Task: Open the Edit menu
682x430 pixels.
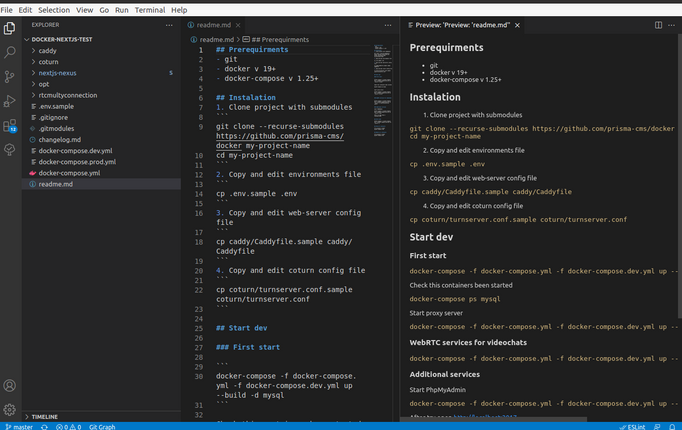Action: point(25,10)
